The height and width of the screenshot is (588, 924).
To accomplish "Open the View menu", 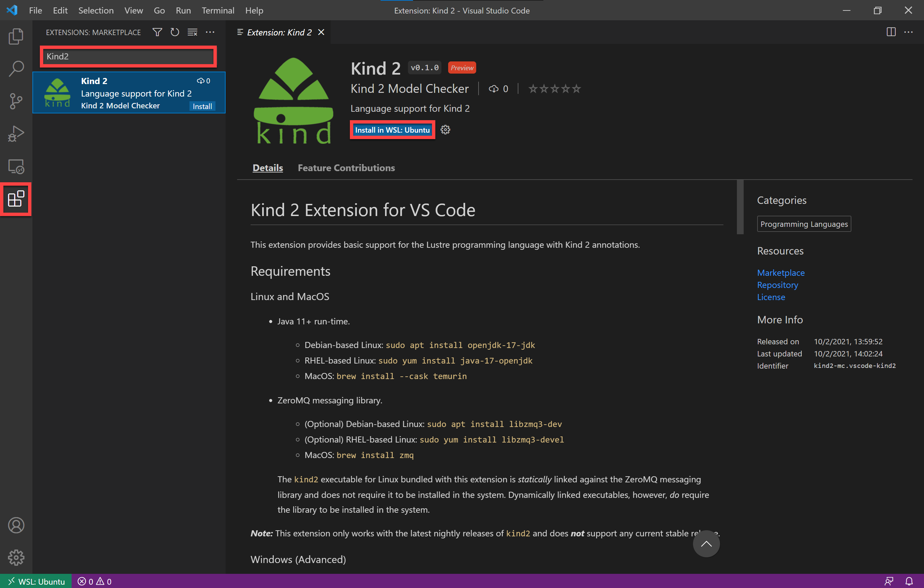I will [133, 10].
